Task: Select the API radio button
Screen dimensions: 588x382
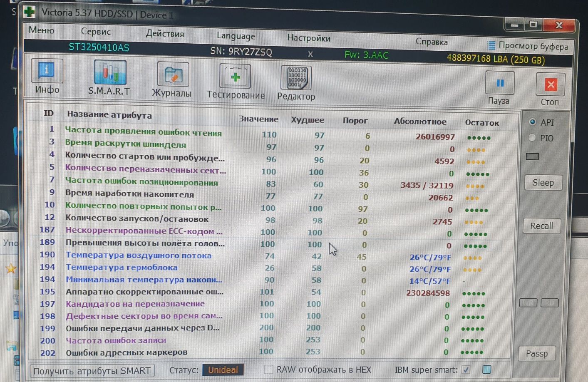Action: [532, 122]
